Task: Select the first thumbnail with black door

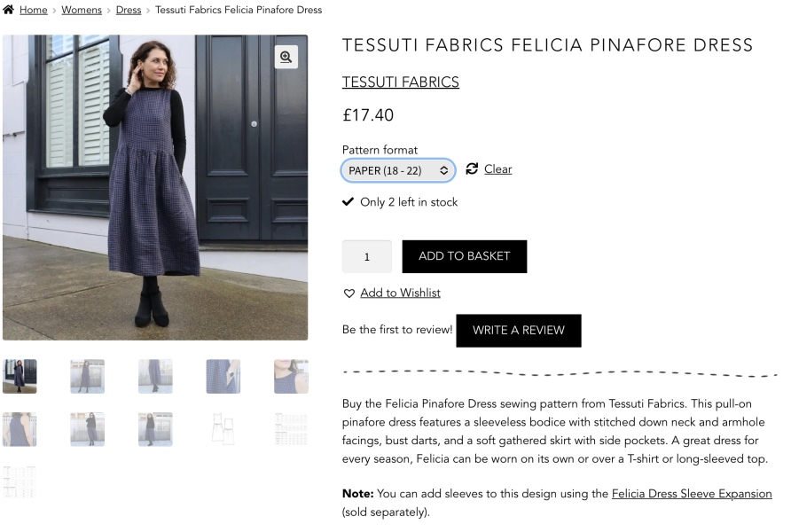Action: (x=20, y=376)
